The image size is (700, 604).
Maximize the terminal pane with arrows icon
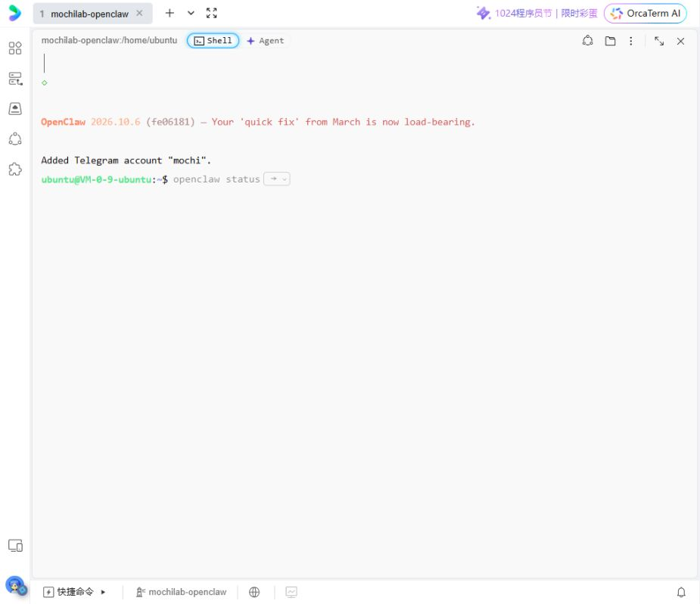659,41
